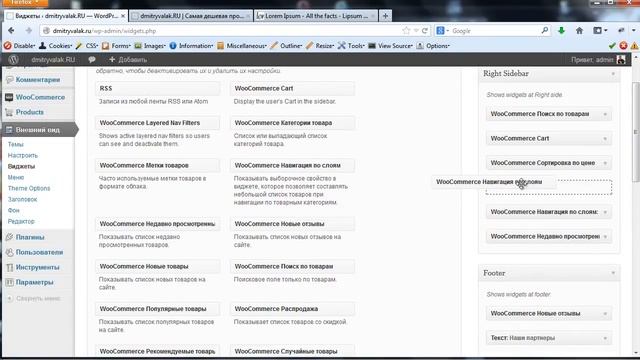Open Outline developer toolbar menu
The height and width of the screenshot is (360, 640).
coord(286,46)
